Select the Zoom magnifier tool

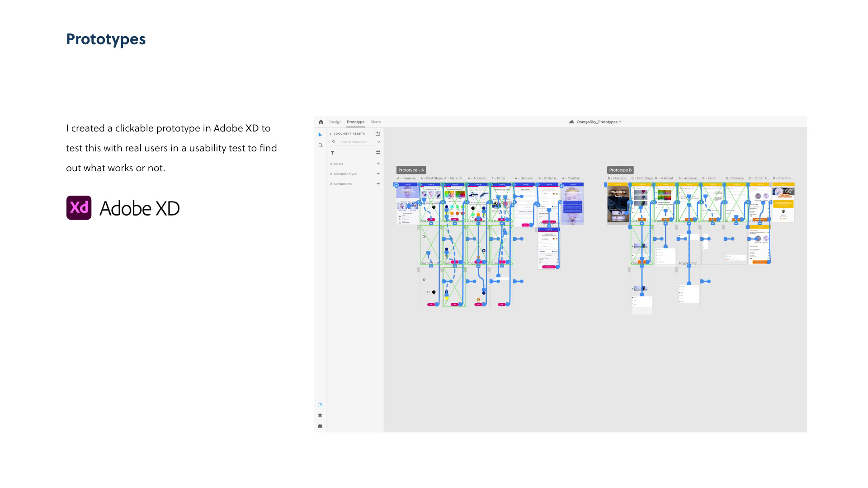point(321,145)
